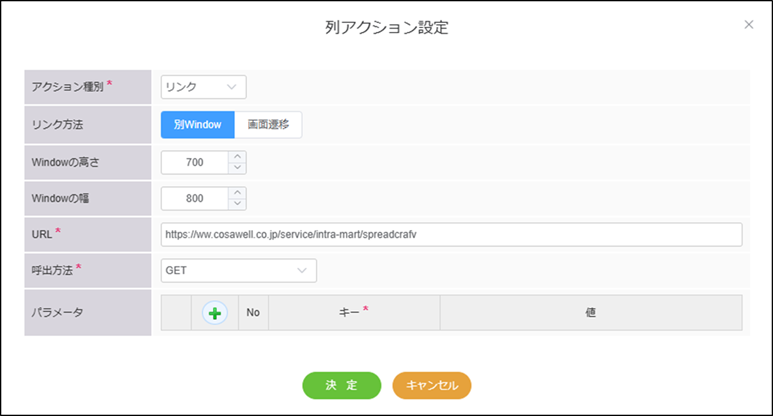Image resolution: width=773 pixels, height=416 pixels.
Task: Expand the 呼出方法 dropdown showing GET
Action: point(239,271)
